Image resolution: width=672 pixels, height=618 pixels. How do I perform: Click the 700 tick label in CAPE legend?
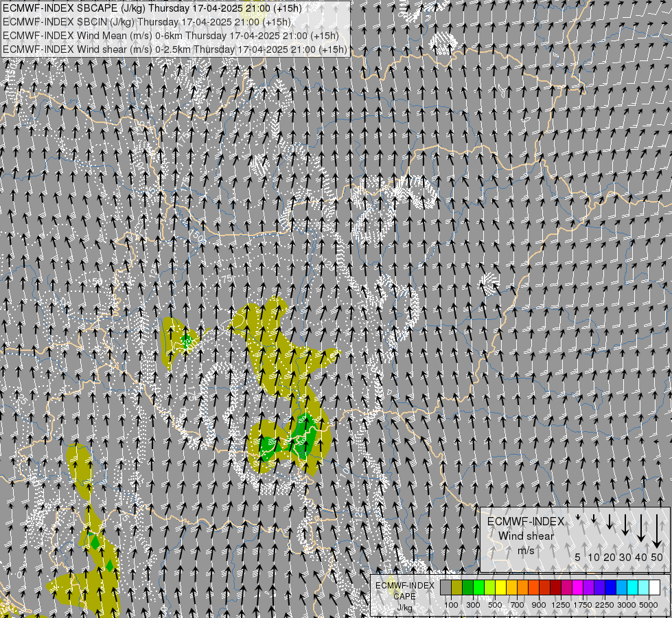pos(518,605)
